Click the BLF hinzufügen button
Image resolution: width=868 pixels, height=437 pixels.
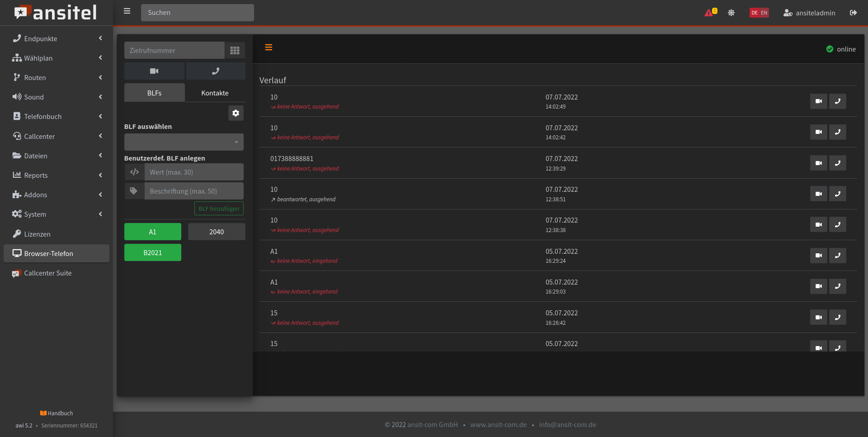(x=219, y=209)
